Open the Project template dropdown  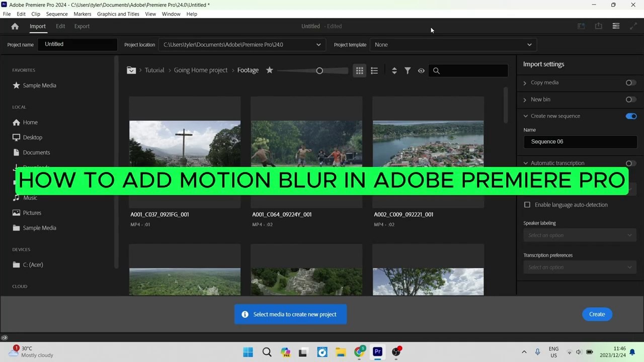(x=453, y=45)
